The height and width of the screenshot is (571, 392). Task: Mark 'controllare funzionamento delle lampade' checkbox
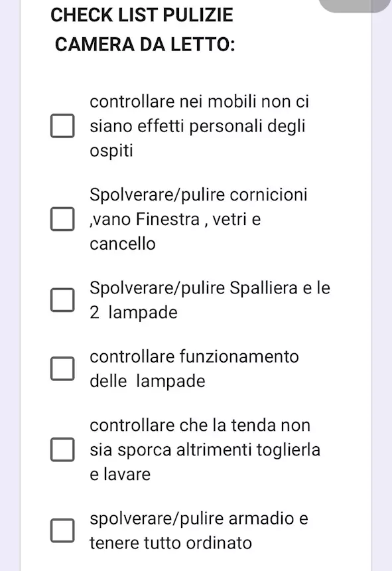[62, 368]
